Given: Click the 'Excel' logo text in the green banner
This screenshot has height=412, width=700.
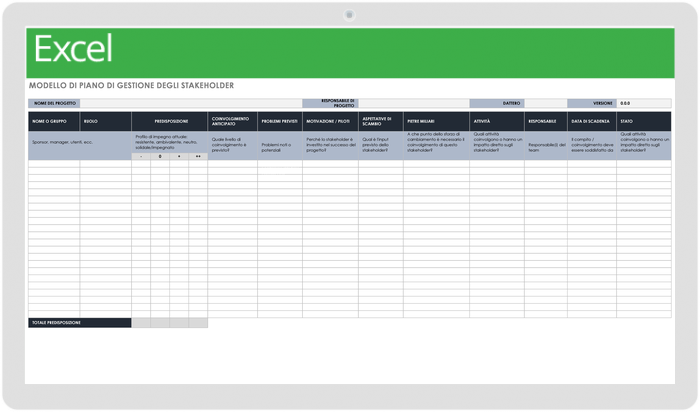Looking at the screenshot, I should (73, 49).
